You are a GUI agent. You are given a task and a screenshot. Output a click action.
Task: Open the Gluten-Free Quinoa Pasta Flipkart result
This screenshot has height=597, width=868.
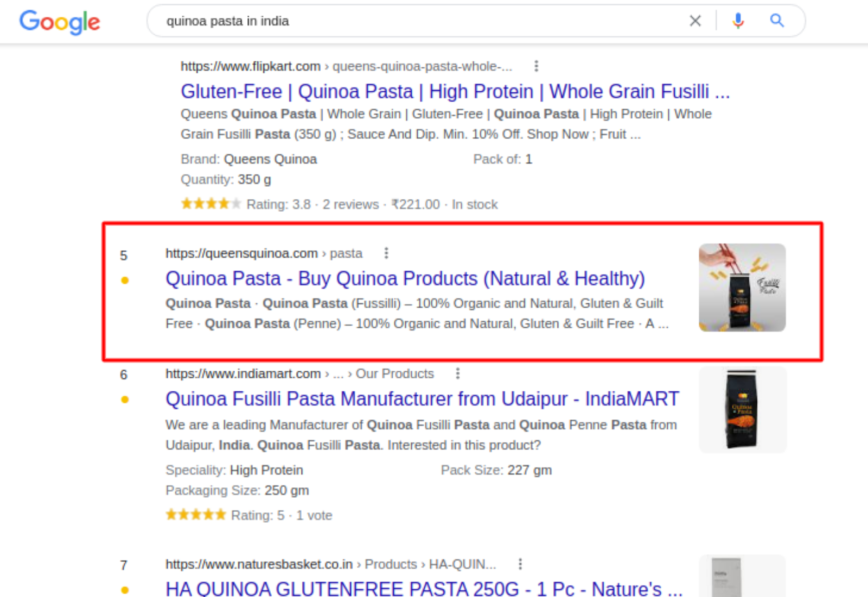[x=455, y=91]
